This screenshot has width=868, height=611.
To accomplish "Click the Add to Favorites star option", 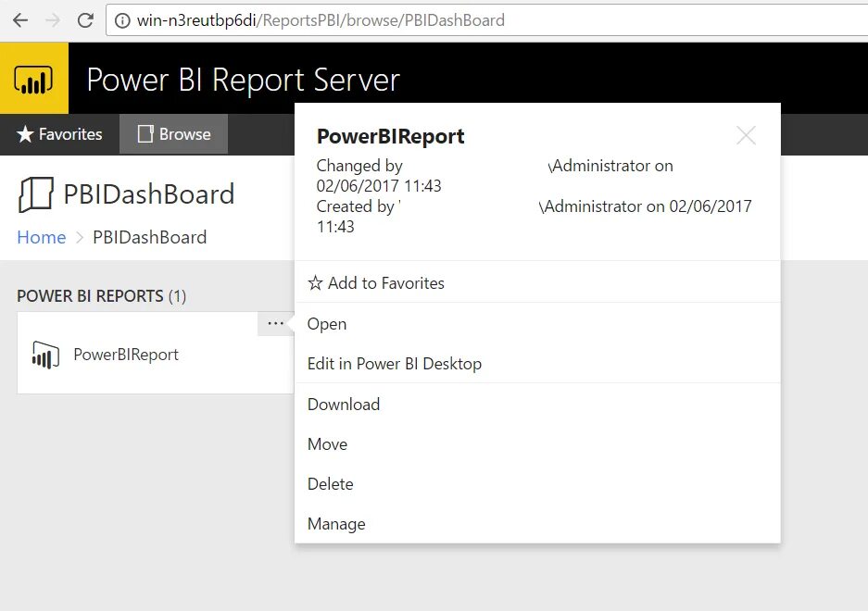I will tap(537, 282).
